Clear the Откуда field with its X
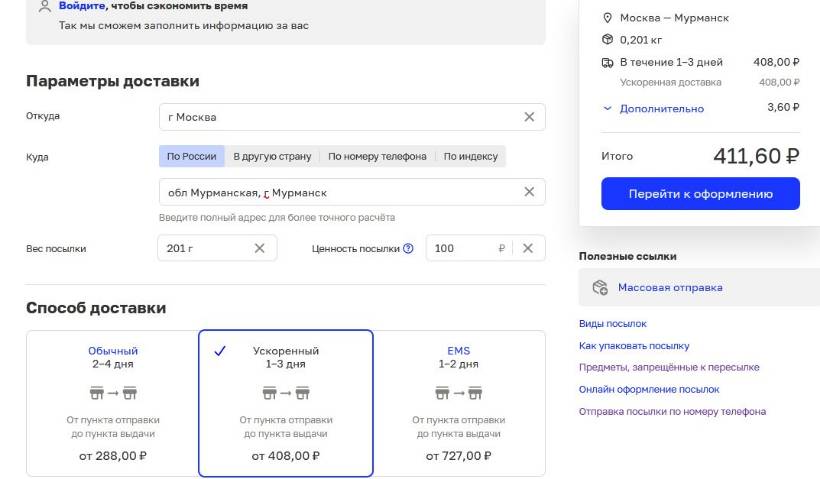This screenshot has width=820, height=479. [529, 117]
